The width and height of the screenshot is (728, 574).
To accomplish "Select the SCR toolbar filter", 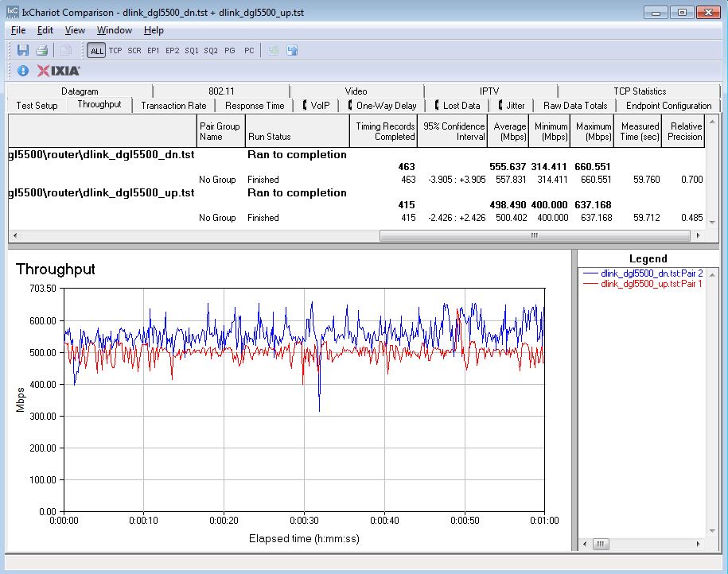I will [x=134, y=51].
